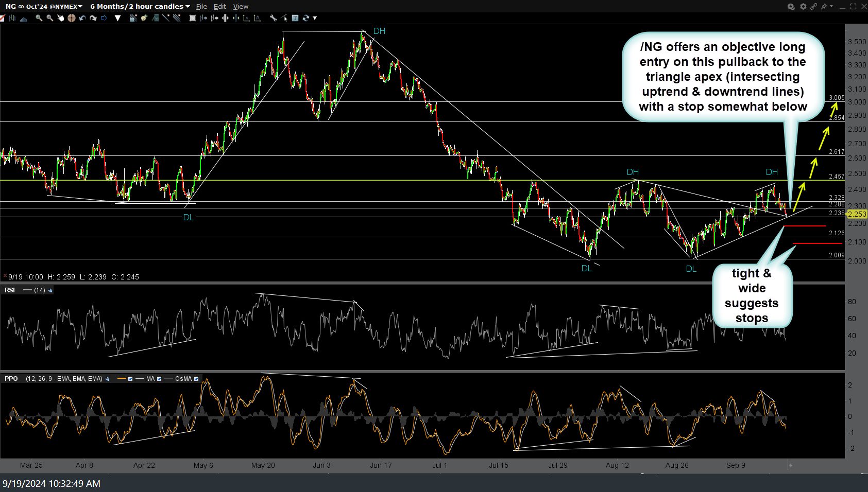
Task: Disable the OsMA histogram checkbox
Action: pyautogui.click(x=196, y=379)
